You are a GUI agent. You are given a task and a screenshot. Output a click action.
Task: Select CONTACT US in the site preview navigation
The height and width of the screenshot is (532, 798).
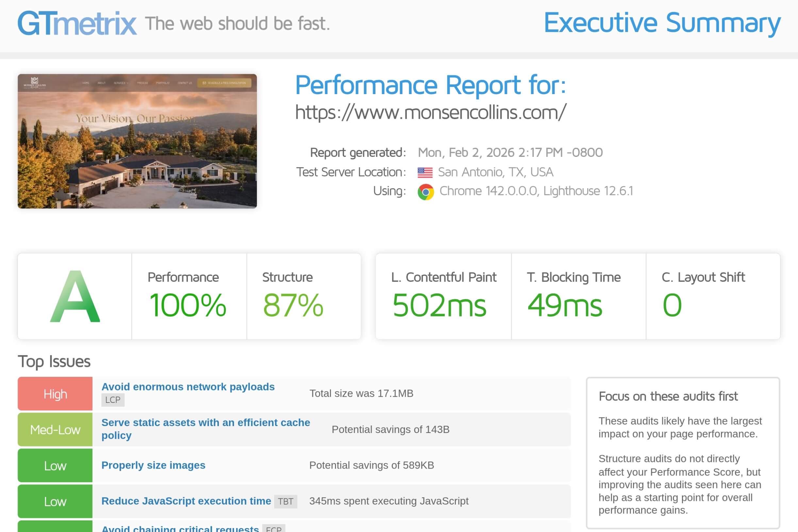[185, 83]
